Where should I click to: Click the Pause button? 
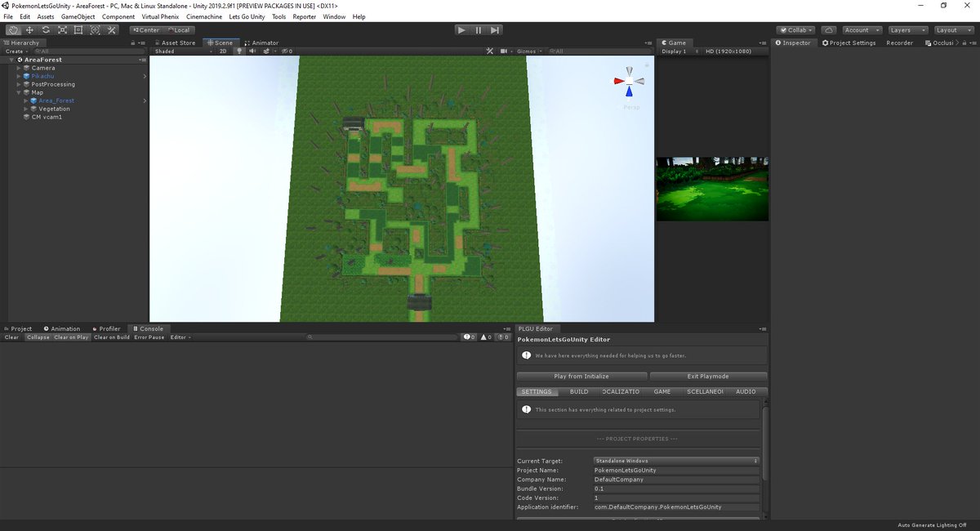[479, 30]
